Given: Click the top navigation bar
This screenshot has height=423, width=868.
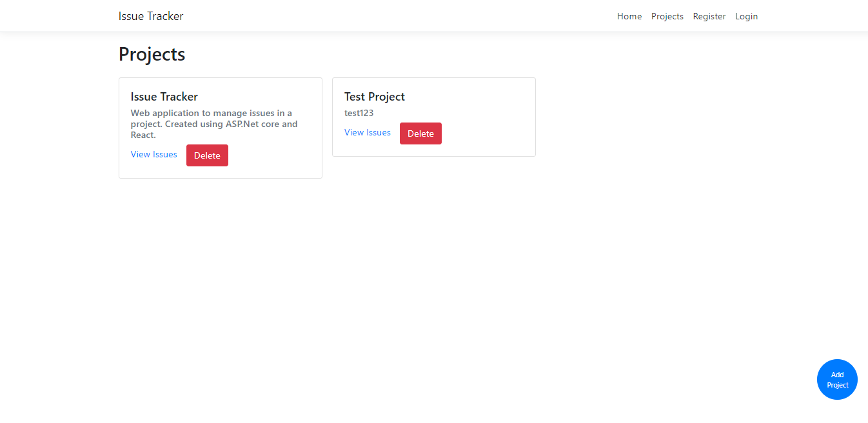Looking at the screenshot, I should tap(434, 15).
